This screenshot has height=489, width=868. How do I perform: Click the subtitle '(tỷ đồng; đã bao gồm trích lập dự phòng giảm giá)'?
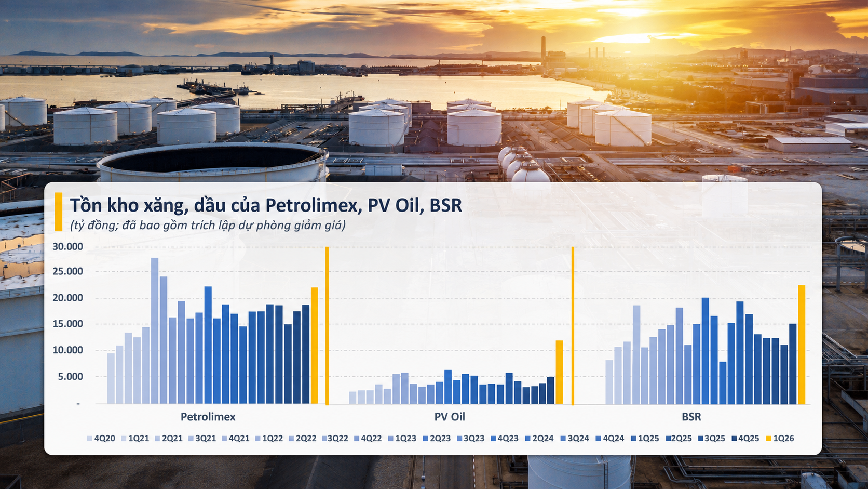point(208,225)
